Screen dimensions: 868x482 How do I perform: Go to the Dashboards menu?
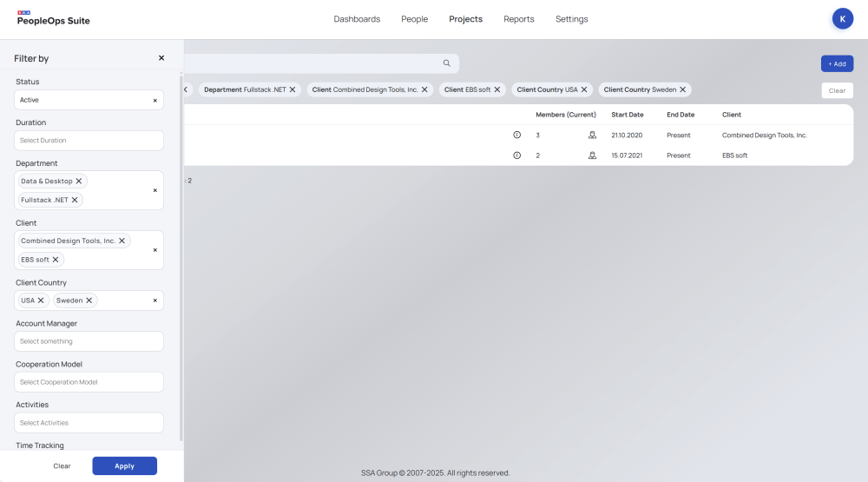357,19
